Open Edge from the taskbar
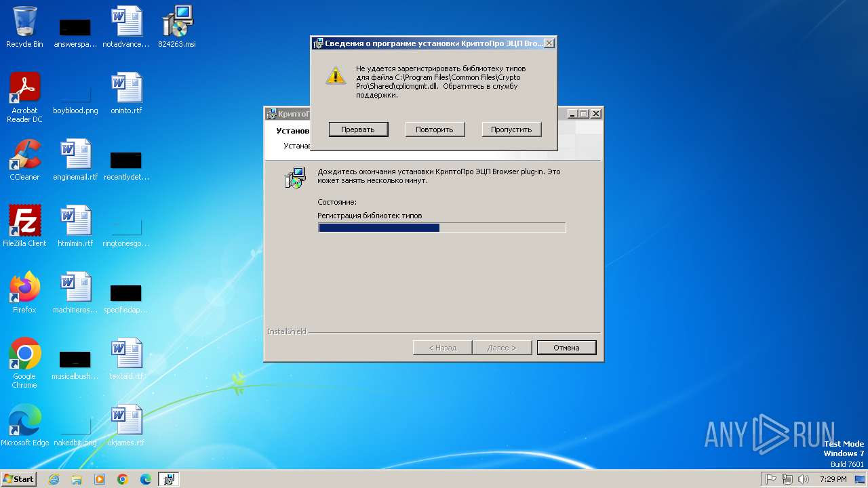The height and width of the screenshot is (488, 868). pyautogui.click(x=146, y=479)
